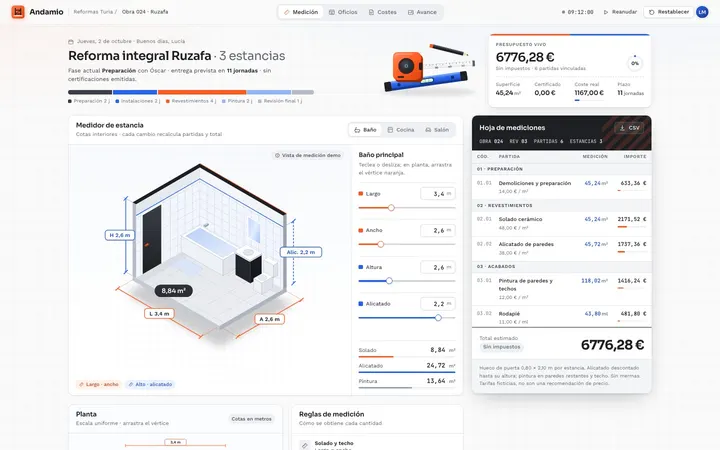Image resolution: width=720 pixels, height=450 pixels.
Task: Click the Reanudar timer button
Action: 620,12
